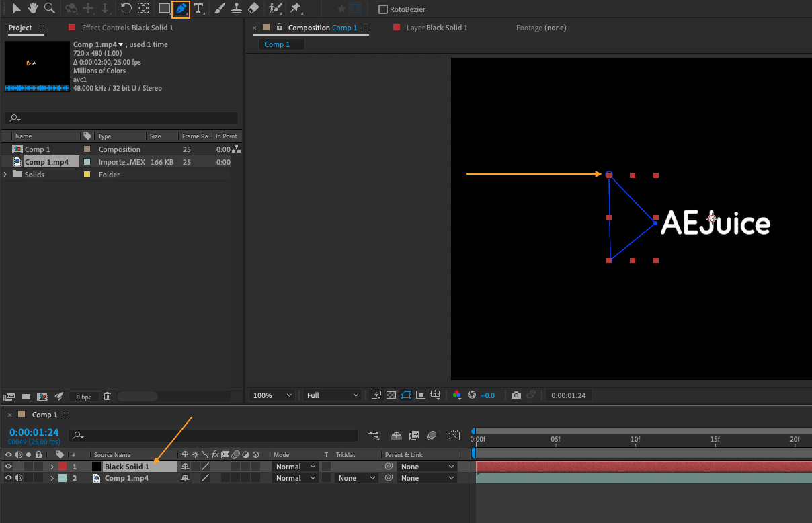Switch to Effect Controls Black Solid 1 tab
Viewport: 812px width, 523px height.
[x=127, y=28]
